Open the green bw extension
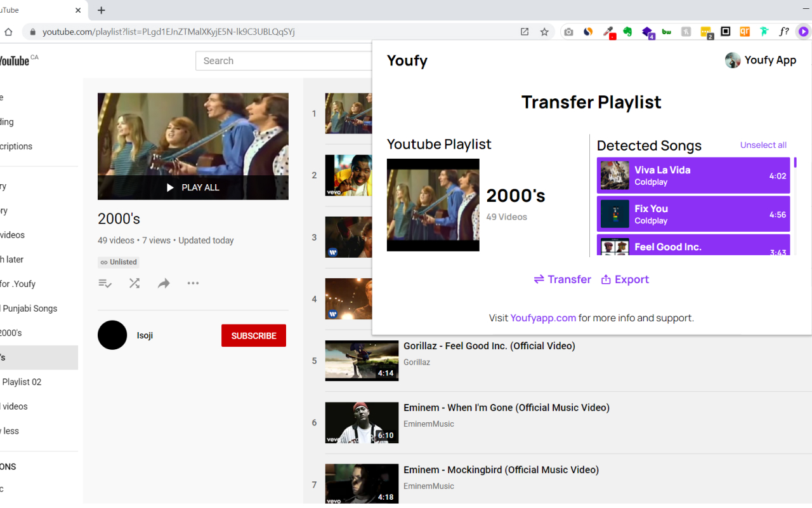The image size is (812, 508). click(667, 32)
